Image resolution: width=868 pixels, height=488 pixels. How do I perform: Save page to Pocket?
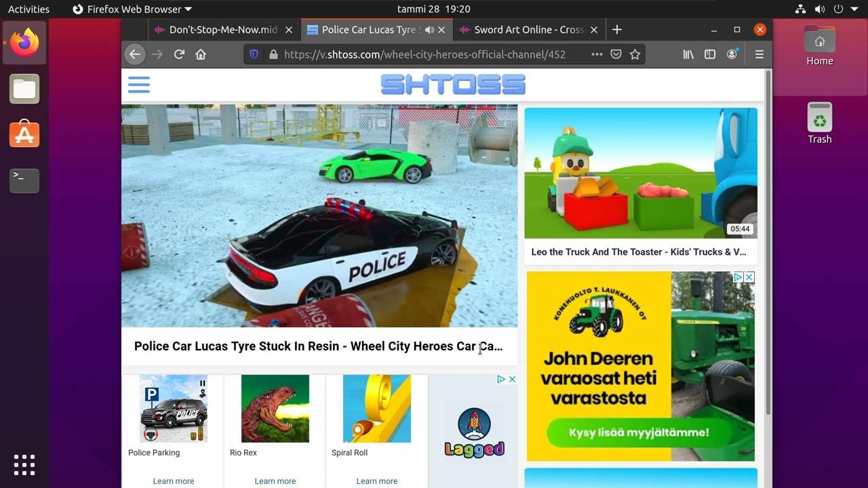click(x=616, y=54)
